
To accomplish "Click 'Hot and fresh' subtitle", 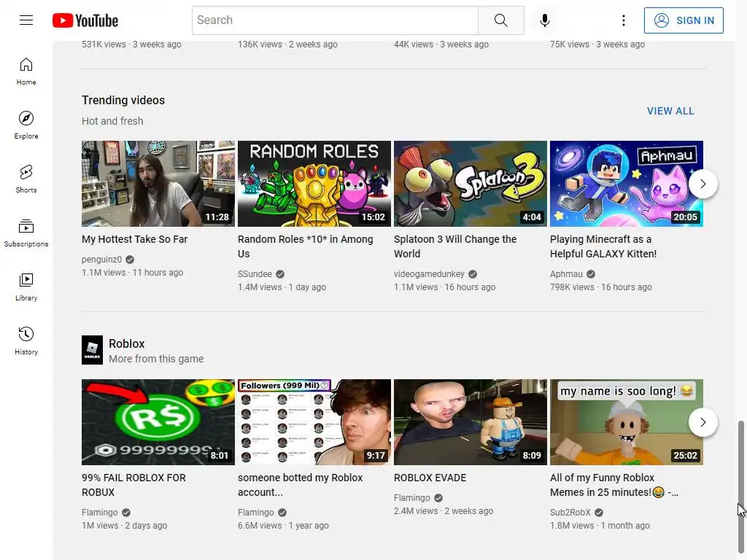I will tap(112, 121).
